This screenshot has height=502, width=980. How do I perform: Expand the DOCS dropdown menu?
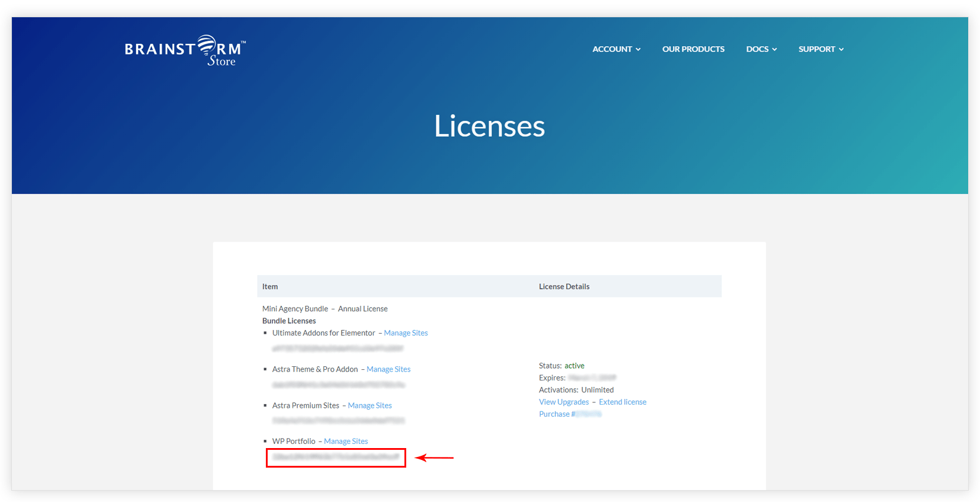761,49
